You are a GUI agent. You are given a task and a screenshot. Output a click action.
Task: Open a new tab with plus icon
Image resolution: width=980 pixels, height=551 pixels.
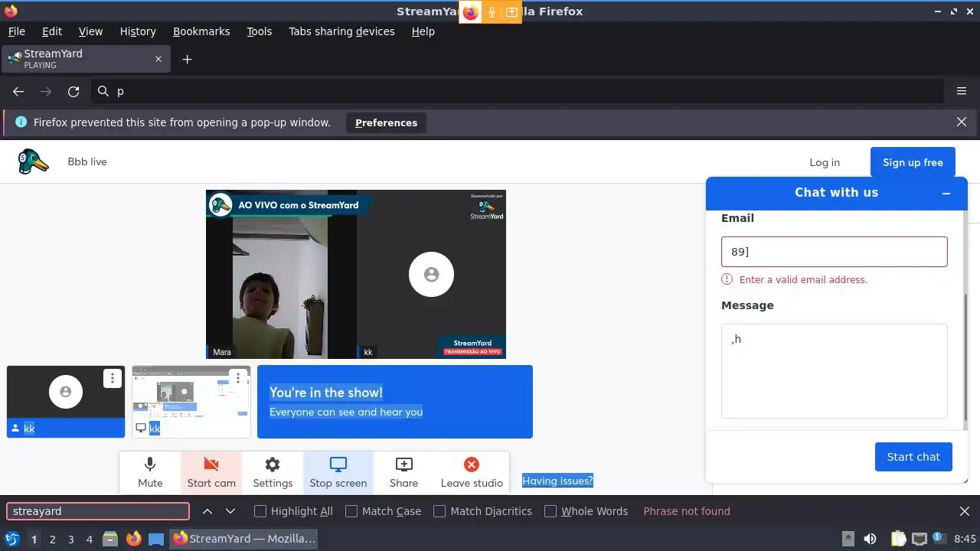click(187, 59)
